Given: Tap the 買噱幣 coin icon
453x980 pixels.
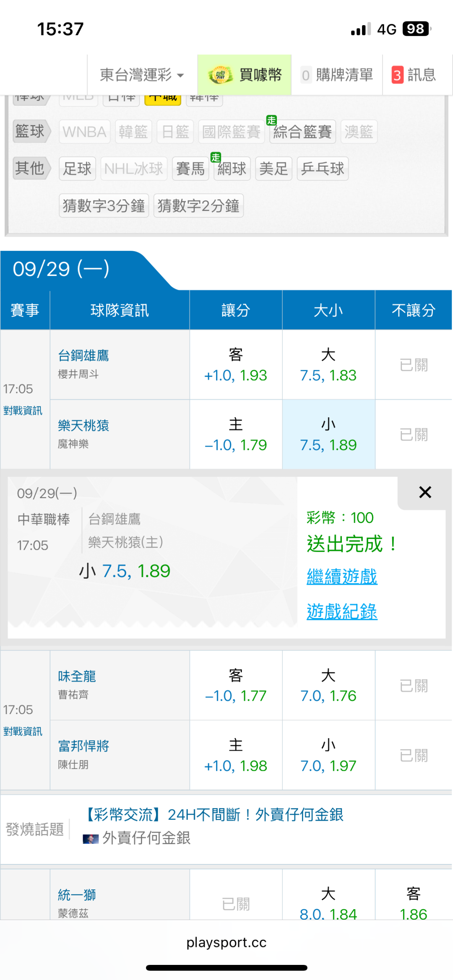Looking at the screenshot, I should click(x=220, y=75).
